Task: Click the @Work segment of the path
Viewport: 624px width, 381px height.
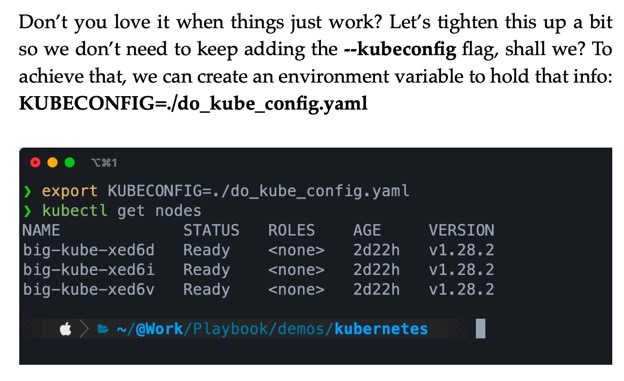Action: [x=159, y=329]
